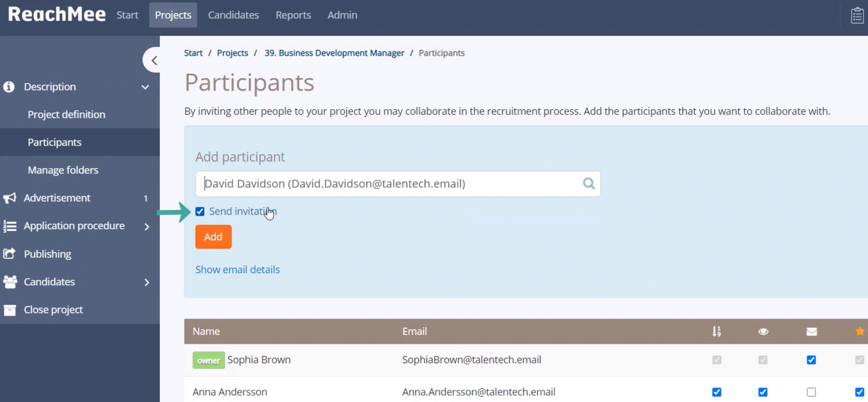Click Sophia Brown's disabled star checkbox
868x402 pixels.
tap(860, 360)
